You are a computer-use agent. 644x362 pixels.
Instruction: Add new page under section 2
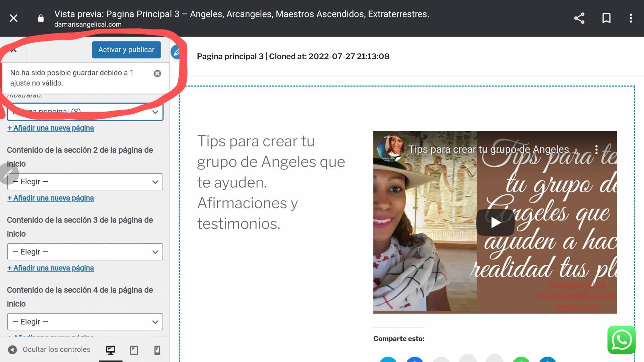(x=51, y=198)
